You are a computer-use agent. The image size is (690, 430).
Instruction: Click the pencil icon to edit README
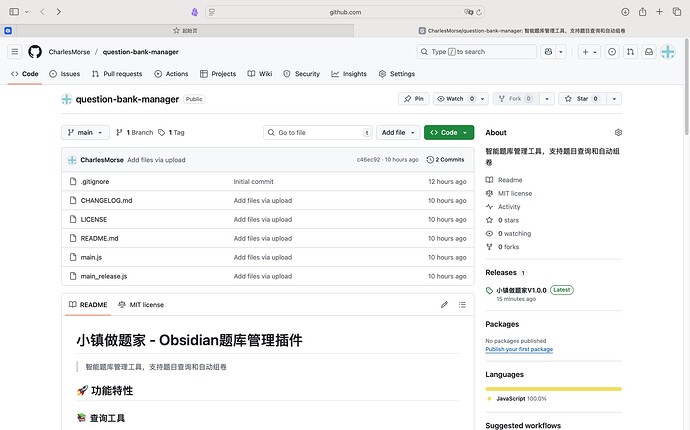(x=444, y=304)
